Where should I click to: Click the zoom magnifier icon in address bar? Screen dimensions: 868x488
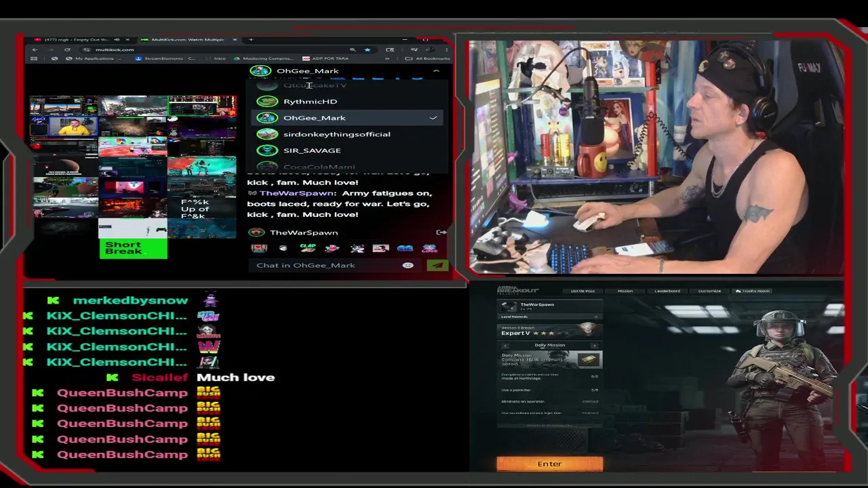[352, 49]
